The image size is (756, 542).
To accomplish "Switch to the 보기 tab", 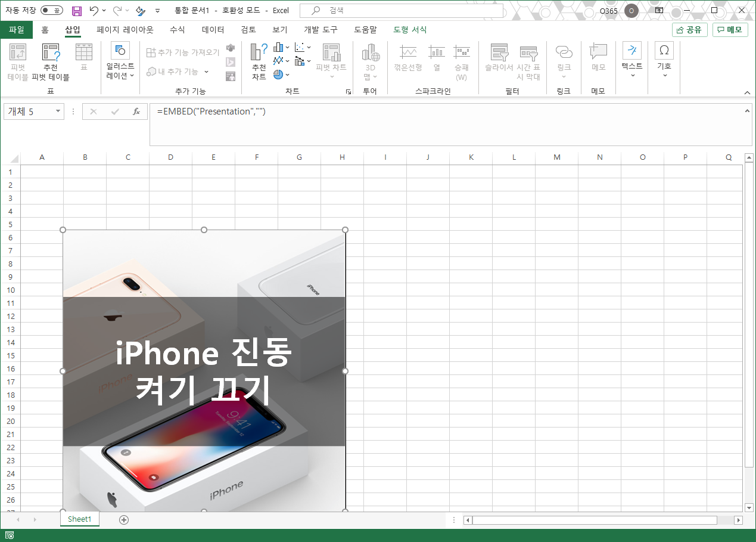I will (x=280, y=30).
